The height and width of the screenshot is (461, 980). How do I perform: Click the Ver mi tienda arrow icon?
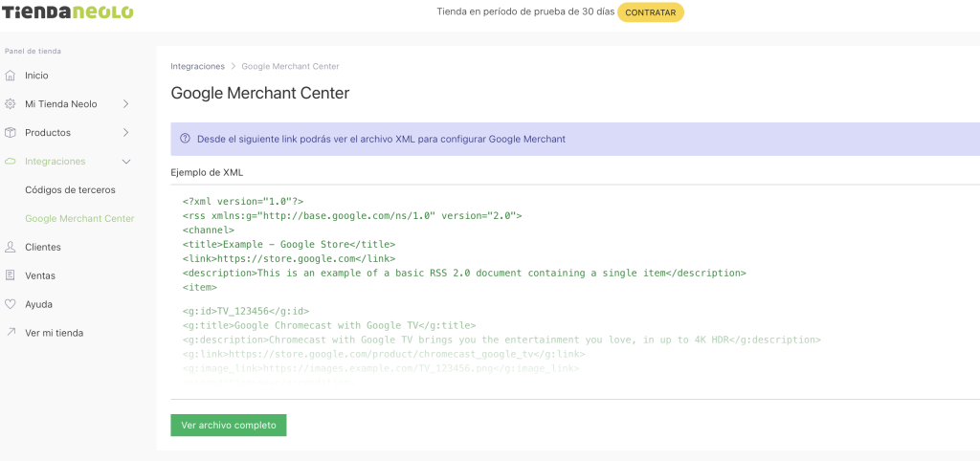click(10, 332)
